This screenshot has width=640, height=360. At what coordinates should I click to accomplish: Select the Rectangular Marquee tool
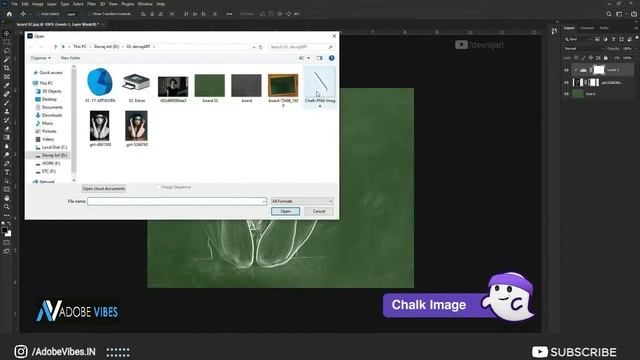7,42
